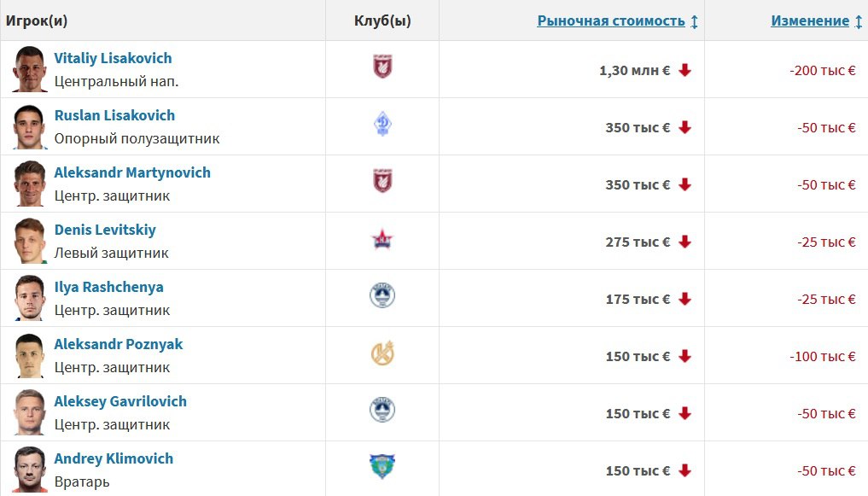Sort by Рыночная стоимость using its sort arrow
Viewport: 868px width, 496px height.
coord(694,21)
